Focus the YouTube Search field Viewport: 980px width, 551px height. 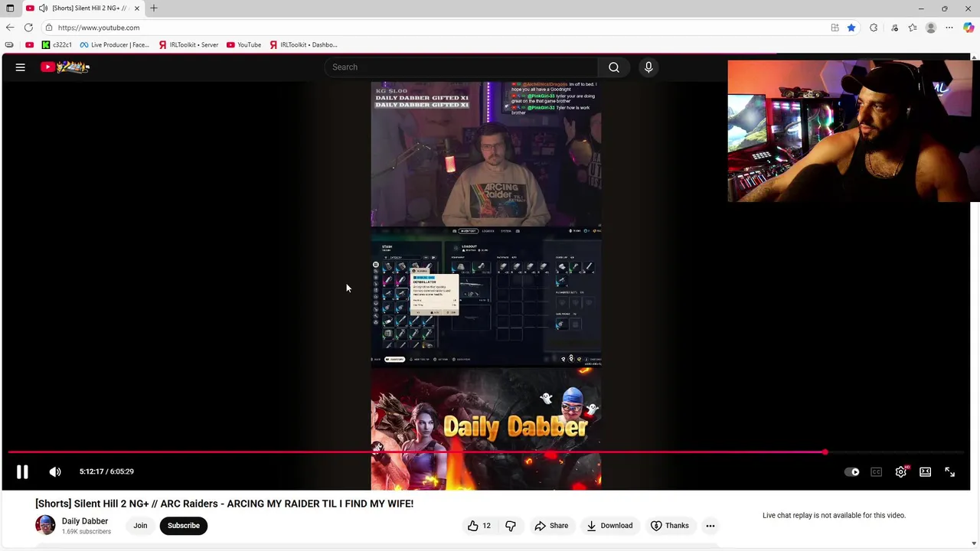pyautogui.click(x=460, y=67)
